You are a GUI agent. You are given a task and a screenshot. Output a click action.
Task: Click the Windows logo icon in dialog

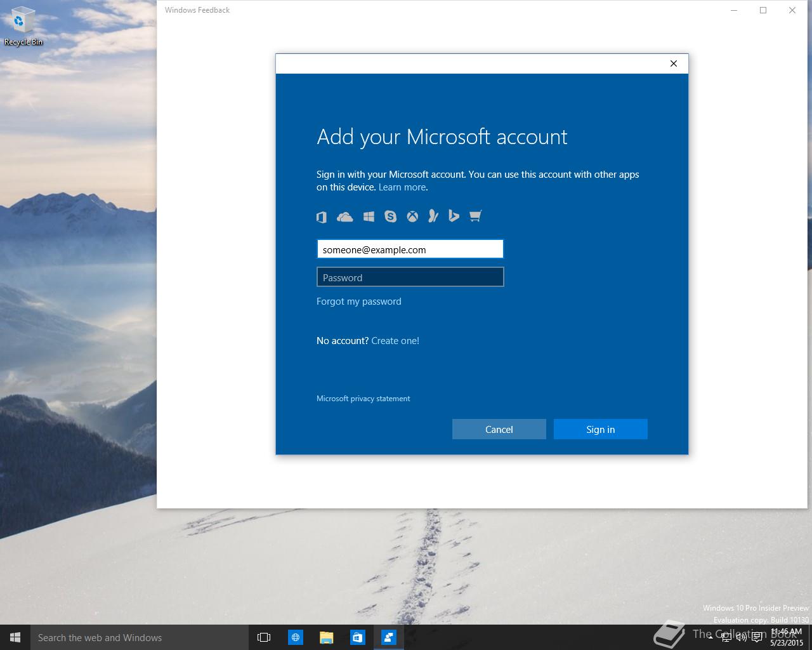(x=369, y=217)
